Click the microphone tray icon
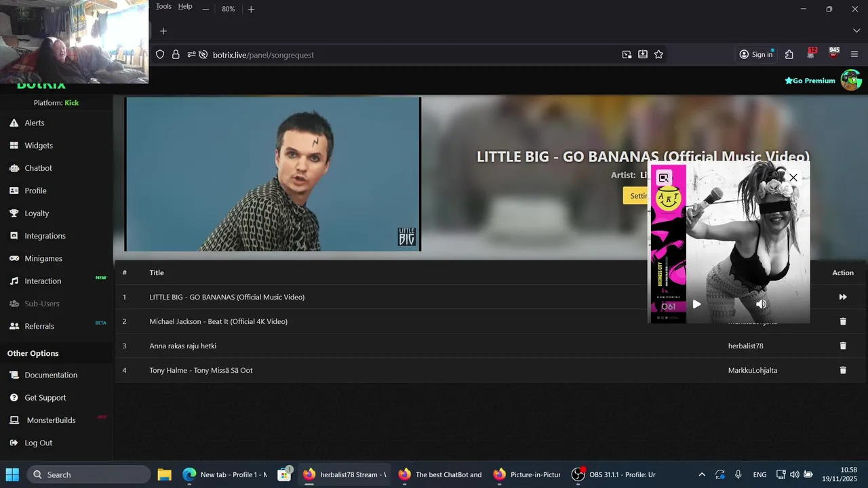 coord(738,474)
